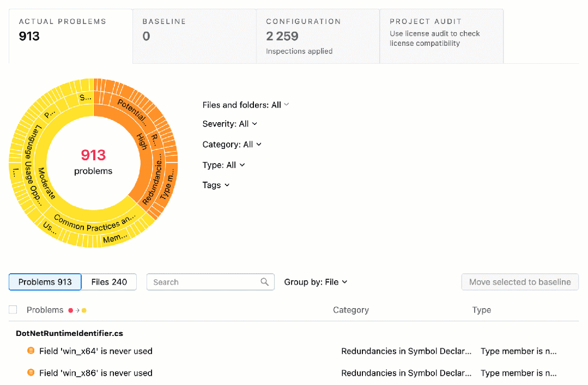Click the 'Potential...' sunburst segment
588x385 pixels.
pos(132,111)
